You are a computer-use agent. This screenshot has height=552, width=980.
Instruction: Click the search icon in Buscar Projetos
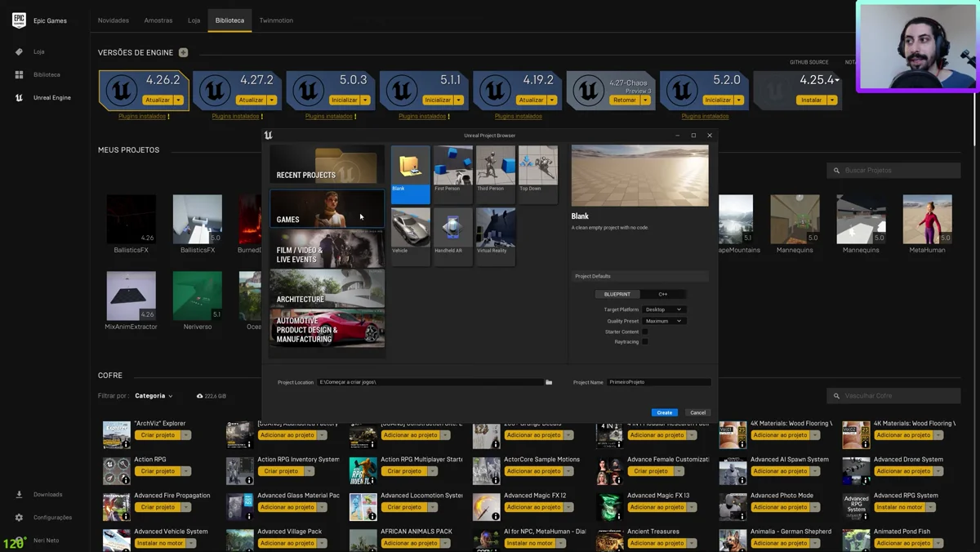(836, 171)
